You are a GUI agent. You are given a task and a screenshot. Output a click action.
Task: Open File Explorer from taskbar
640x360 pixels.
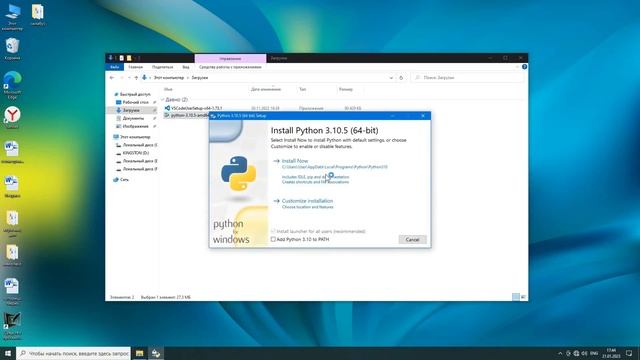(x=140, y=353)
